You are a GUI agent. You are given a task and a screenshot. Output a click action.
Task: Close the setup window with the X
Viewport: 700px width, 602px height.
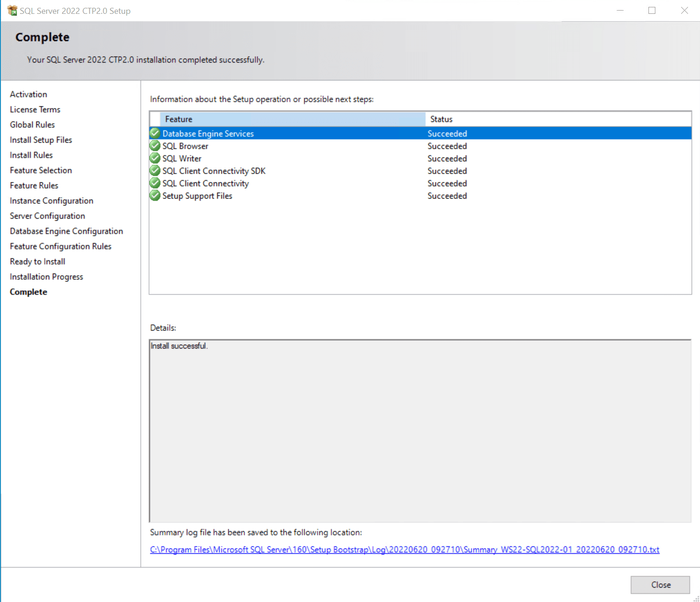[684, 10]
